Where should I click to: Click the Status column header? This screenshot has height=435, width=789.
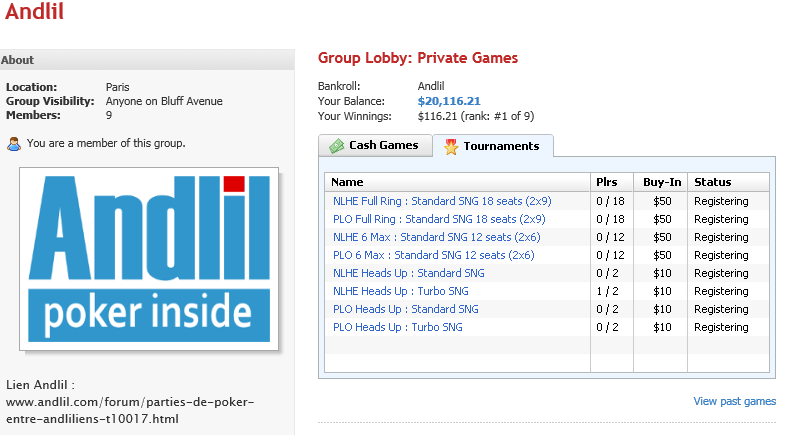728,182
